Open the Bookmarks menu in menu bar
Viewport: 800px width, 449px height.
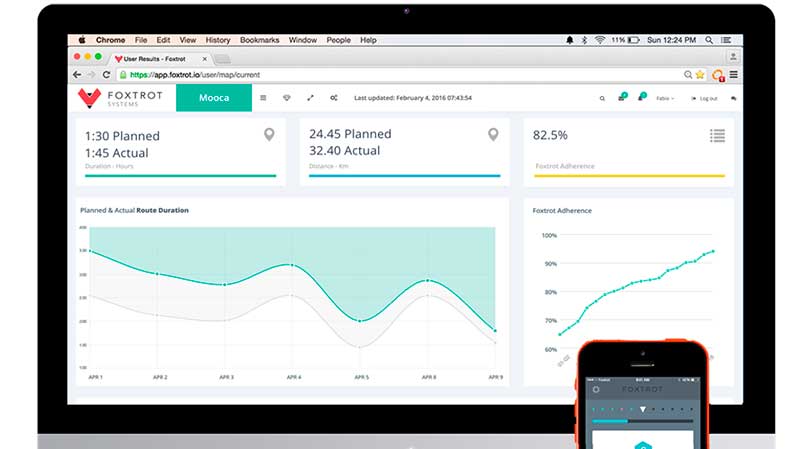259,40
